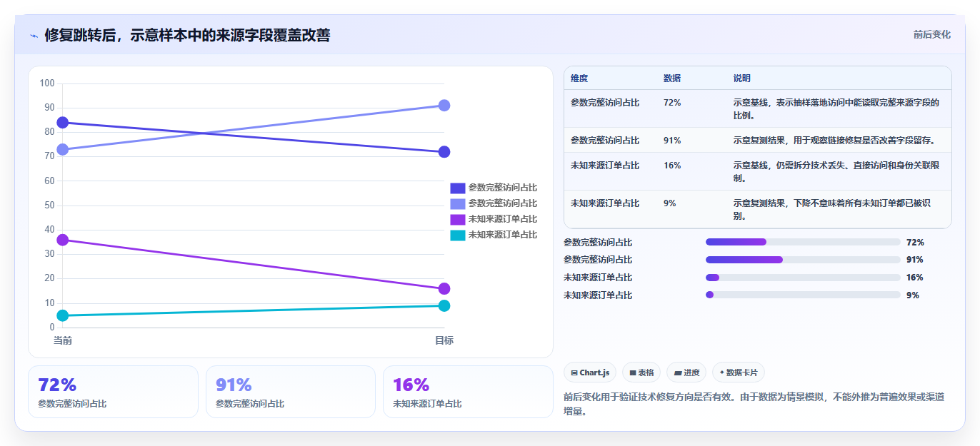
Task: Click the 进度 chip
Action: (x=686, y=372)
